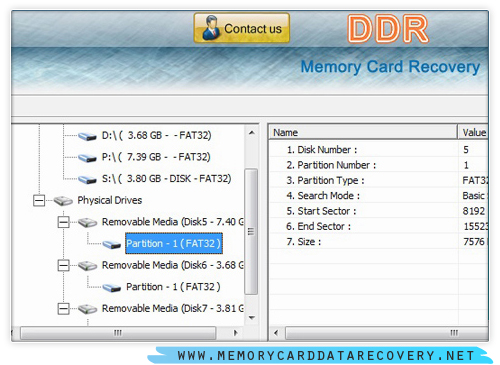This screenshot has height=365, width=500.
Task: Select the D:\ 3.68 GB drive icon
Action: click(87, 136)
